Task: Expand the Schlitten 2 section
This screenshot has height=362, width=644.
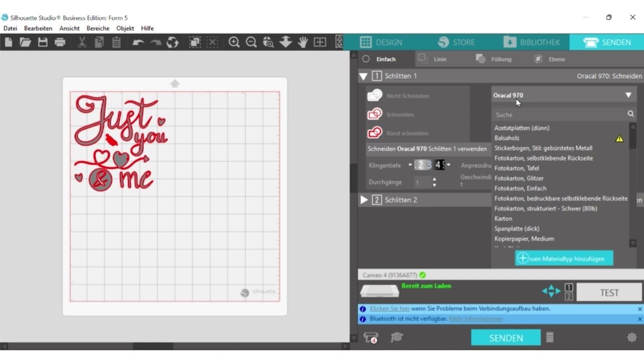Action: [364, 200]
